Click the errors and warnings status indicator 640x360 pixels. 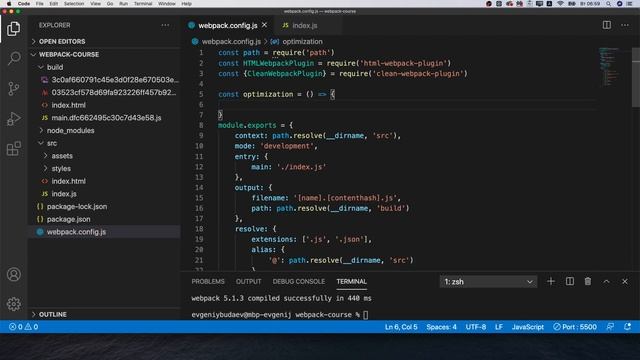(24, 327)
